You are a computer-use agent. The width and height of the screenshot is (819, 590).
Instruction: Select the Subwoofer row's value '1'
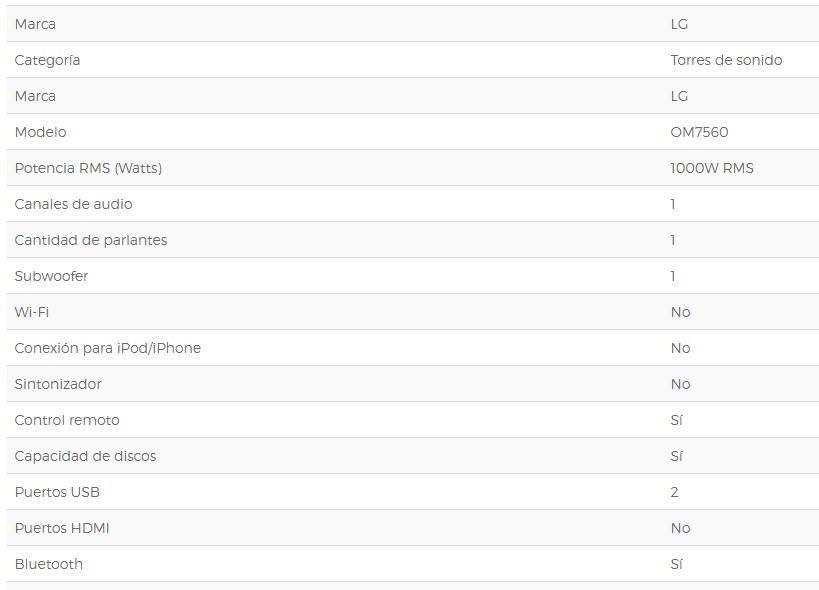coord(673,276)
